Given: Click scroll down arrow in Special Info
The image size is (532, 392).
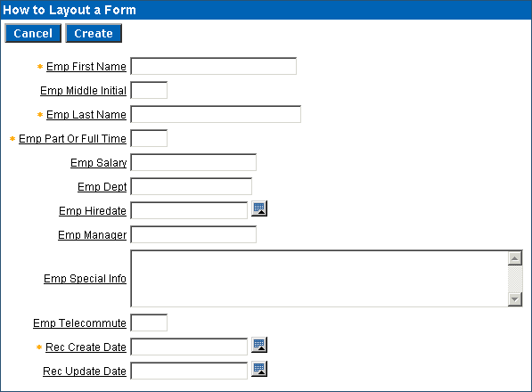Looking at the screenshot, I should (515, 299).
